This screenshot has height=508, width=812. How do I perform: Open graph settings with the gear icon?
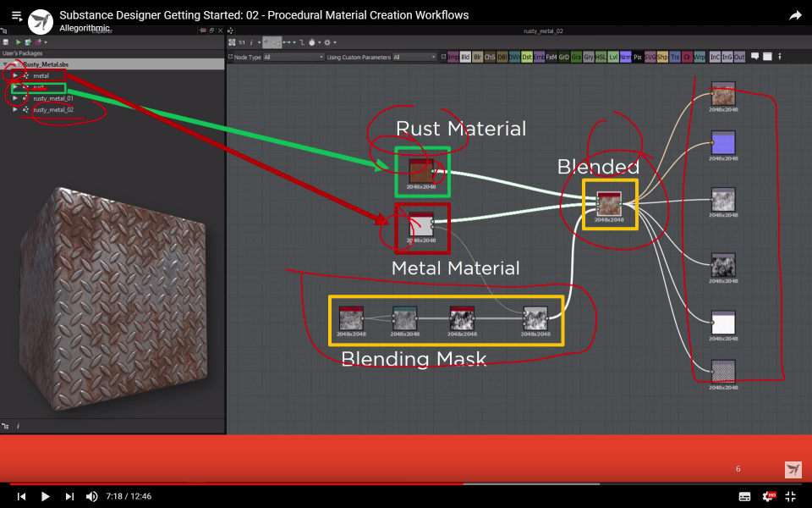(x=327, y=42)
